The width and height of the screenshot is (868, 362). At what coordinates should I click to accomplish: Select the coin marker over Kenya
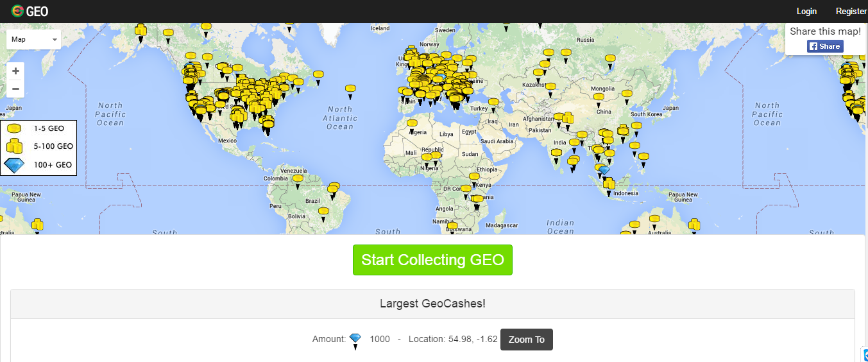pos(474,179)
